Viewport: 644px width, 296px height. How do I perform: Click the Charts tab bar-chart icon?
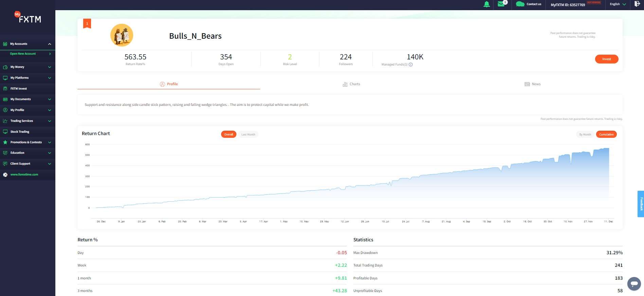point(345,84)
